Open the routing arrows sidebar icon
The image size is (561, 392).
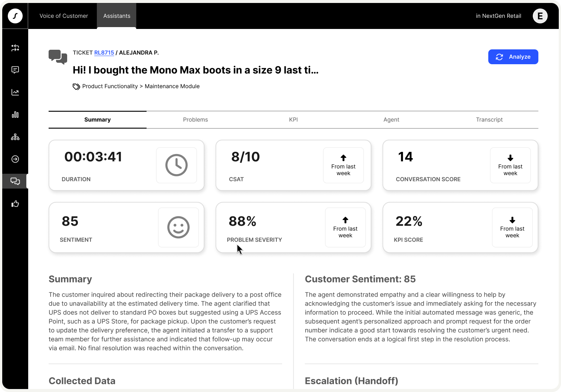(x=15, y=48)
